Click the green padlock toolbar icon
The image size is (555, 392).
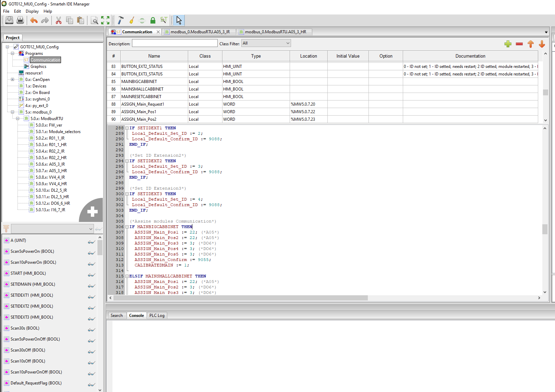pyautogui.click(x=153, y=21)
